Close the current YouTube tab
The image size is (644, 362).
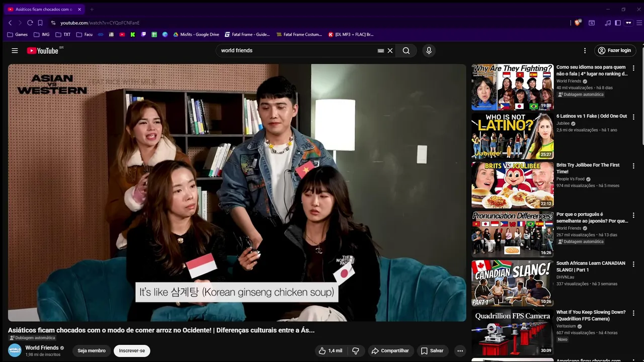[x=79, y=9]
